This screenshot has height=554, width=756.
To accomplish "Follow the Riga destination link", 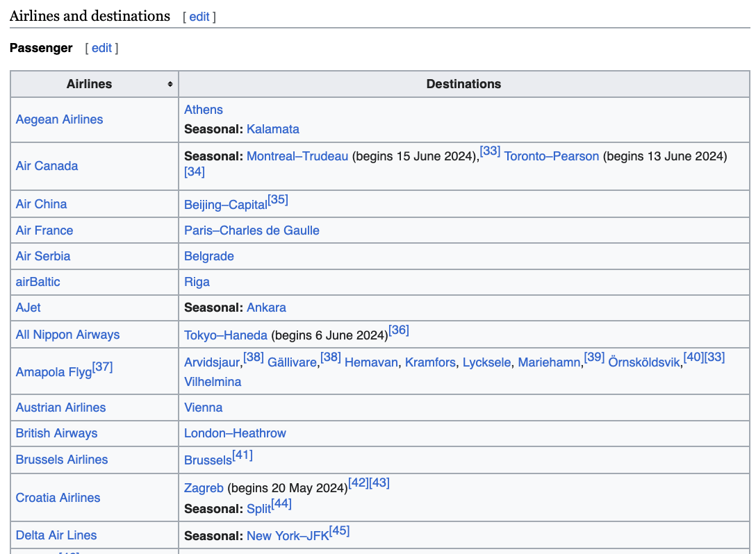I will coord(197,282).
